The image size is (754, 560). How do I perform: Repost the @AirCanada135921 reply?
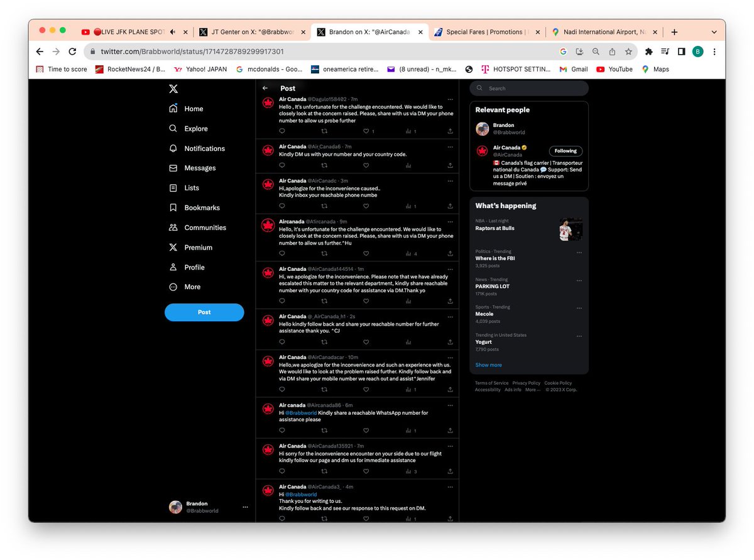[324, 471]
